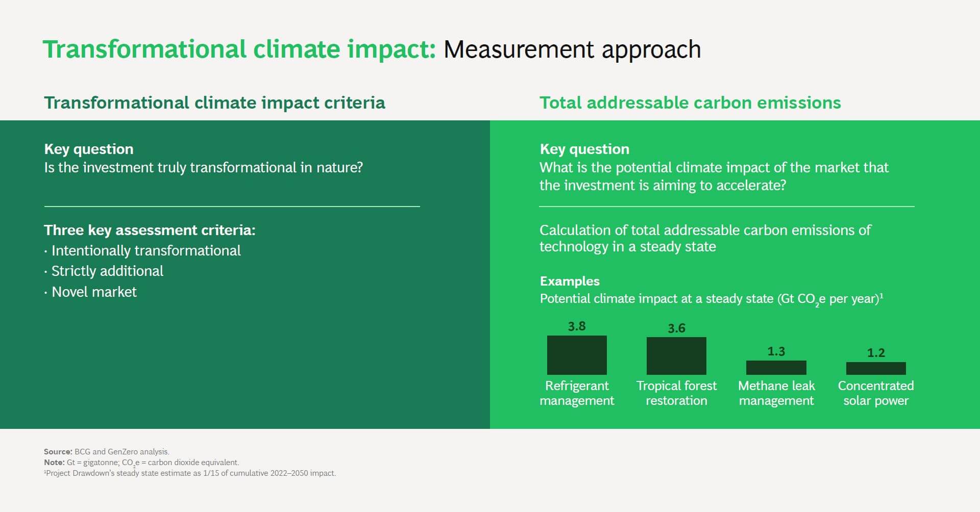The height and width of the screenshot is (512, 980).
Task: Click the 'Methane leak management' label
Action: [776, 393]
